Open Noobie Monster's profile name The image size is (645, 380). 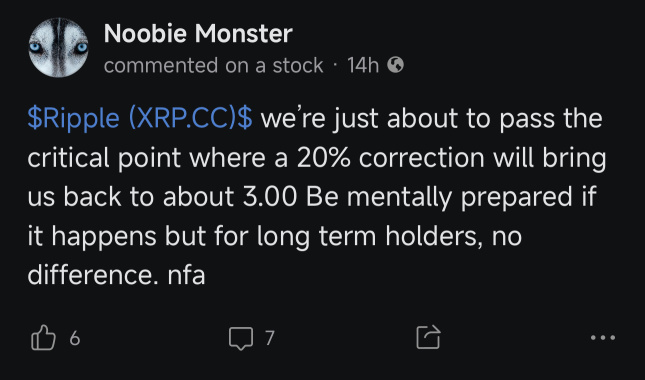pos(198,33)
